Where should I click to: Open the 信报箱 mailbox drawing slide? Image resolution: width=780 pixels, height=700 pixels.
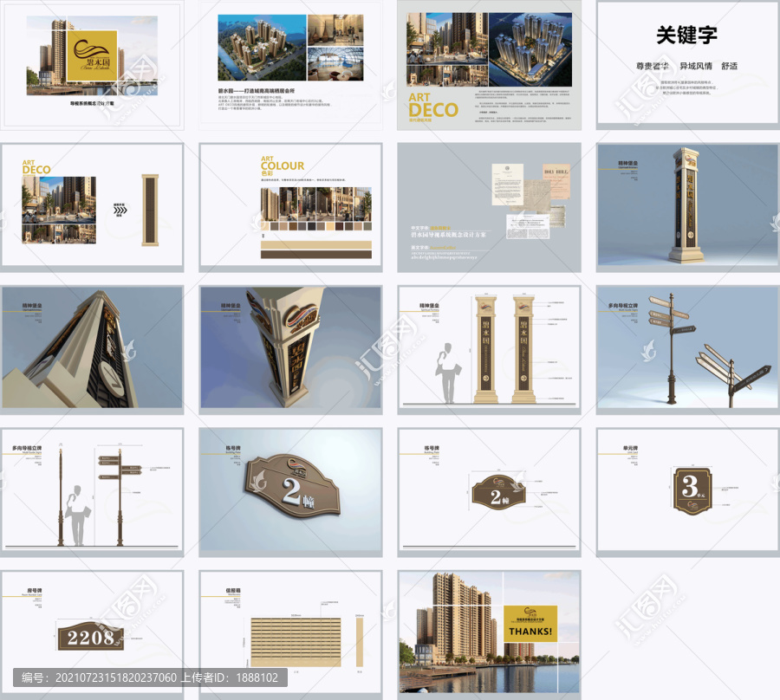[290, 635]
